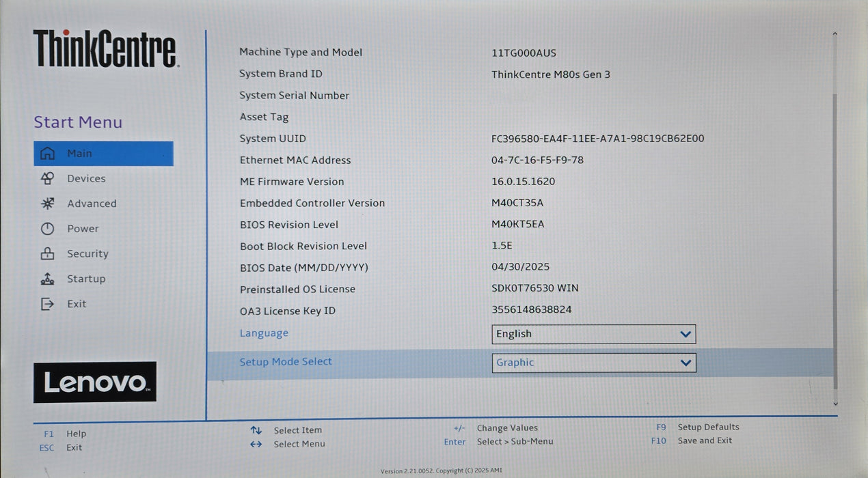Open the Language dropdown showing English
868x478 pixels.
[x=594, y=334]
